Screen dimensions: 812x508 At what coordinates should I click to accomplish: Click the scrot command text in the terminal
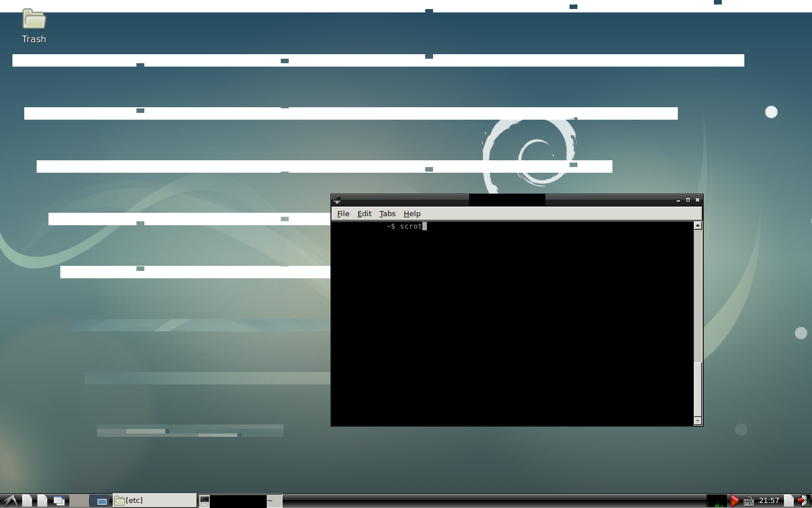tap(411, 226)
